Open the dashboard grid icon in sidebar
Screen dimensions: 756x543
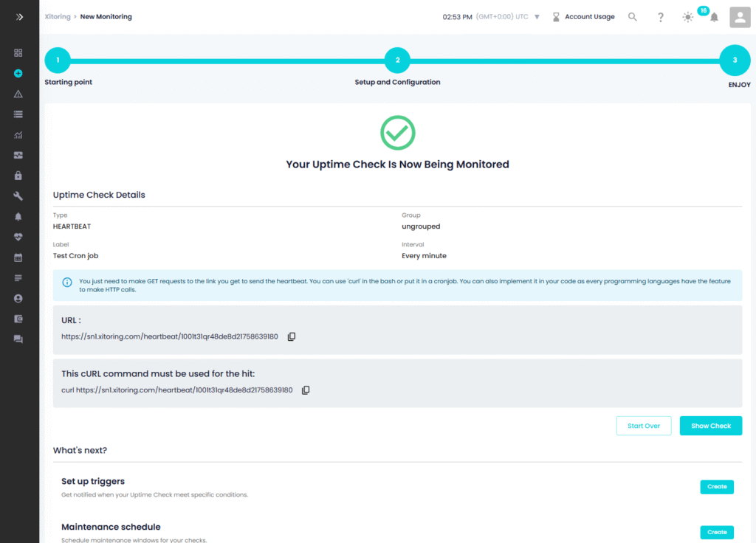(x=18, y=53)
